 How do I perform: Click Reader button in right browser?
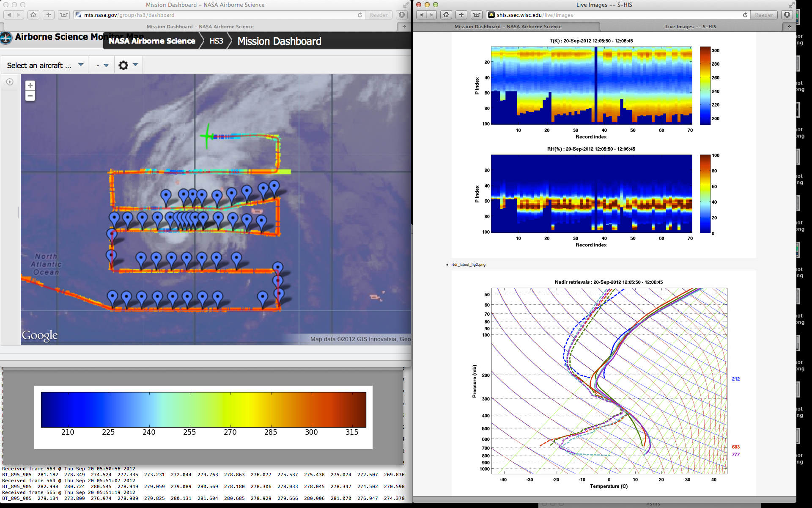tap(764, 15)
